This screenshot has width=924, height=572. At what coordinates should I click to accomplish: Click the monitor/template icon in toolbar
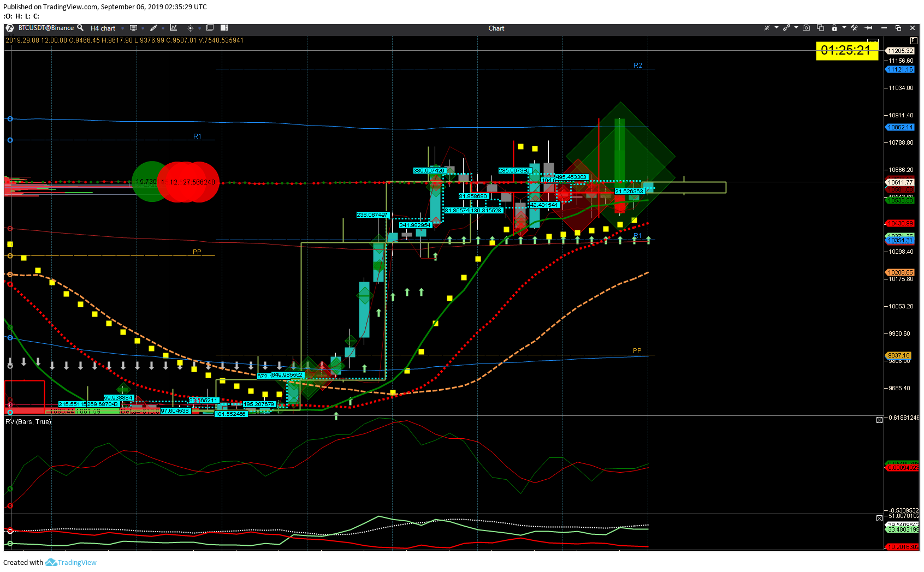133,28
